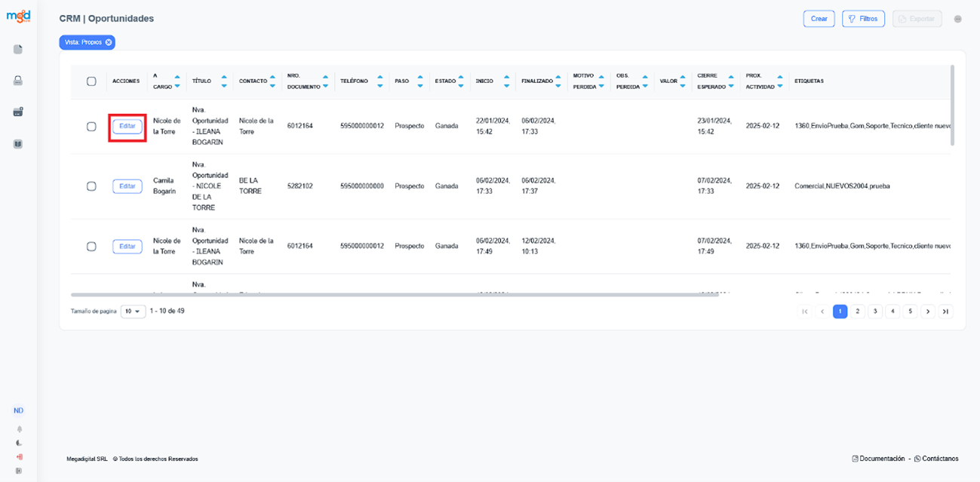Screen dimensions: 980x482
Task: Open the page size dropdown showing 10
Action: (x=134, y=312)
